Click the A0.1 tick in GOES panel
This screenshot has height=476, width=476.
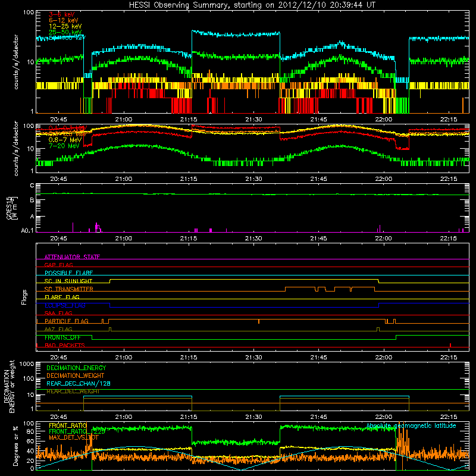click(28, 231)
